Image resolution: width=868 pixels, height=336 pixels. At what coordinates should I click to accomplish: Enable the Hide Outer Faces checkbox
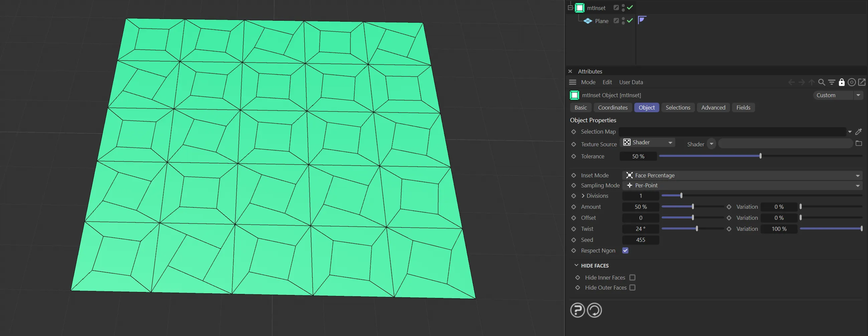[x=632, y=288]
